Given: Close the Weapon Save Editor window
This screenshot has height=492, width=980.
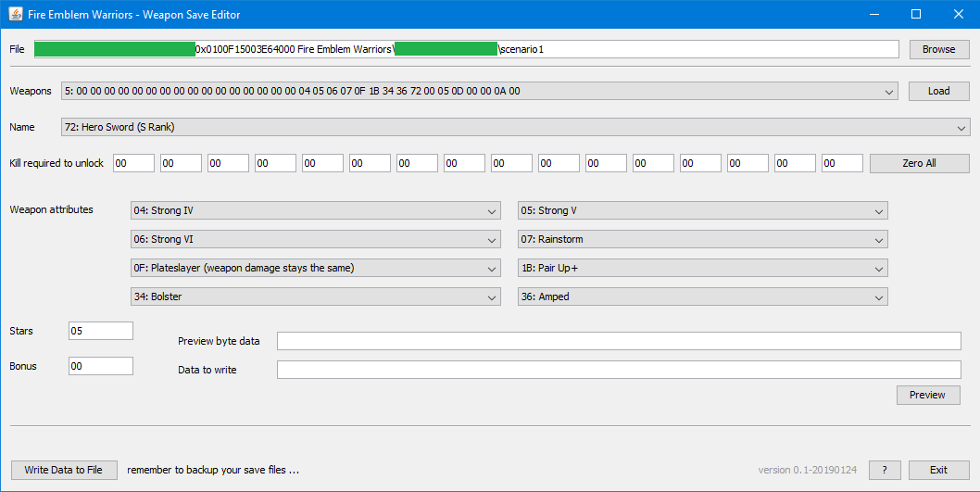Looking at the screenshot, I should (958, 14).
